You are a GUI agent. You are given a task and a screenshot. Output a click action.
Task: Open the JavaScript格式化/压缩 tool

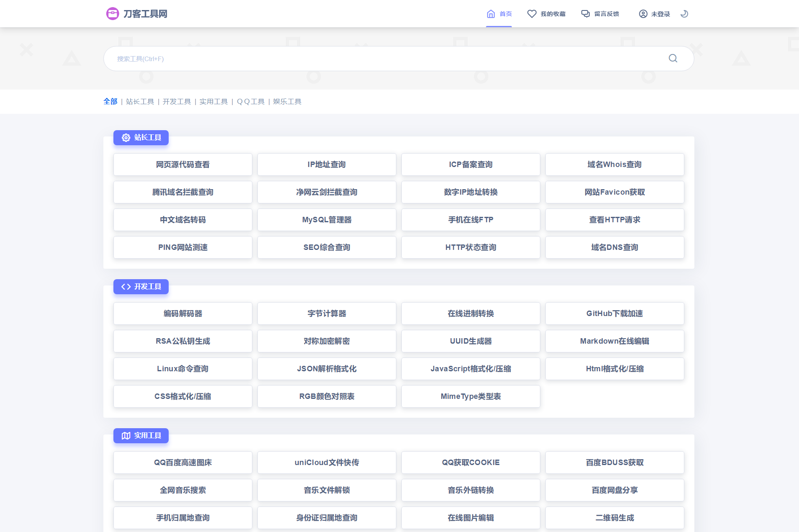471,369
